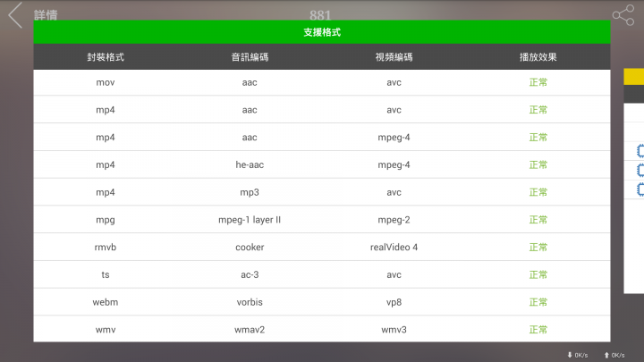644x362 pixels.
Task: Click the vorbis audio codec cell
Action: [250, 302]
